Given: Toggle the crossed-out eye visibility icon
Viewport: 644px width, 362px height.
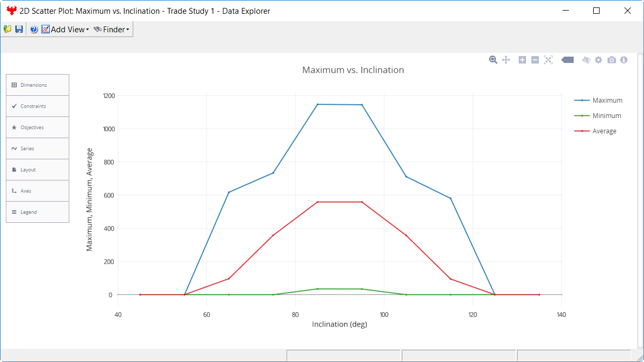Looking at the screenshot, I should 586,60.
